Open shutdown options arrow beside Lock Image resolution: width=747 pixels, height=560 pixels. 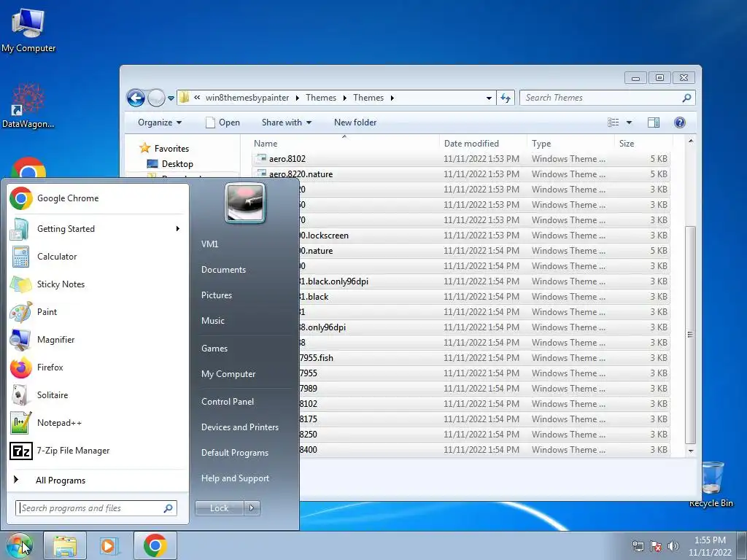252,508
